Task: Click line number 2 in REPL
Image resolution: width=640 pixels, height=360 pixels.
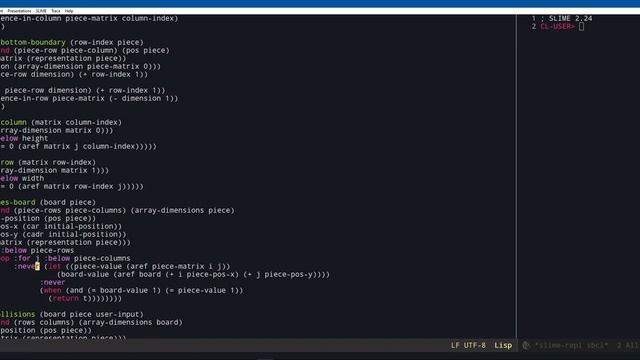Action: click(534, 27)
